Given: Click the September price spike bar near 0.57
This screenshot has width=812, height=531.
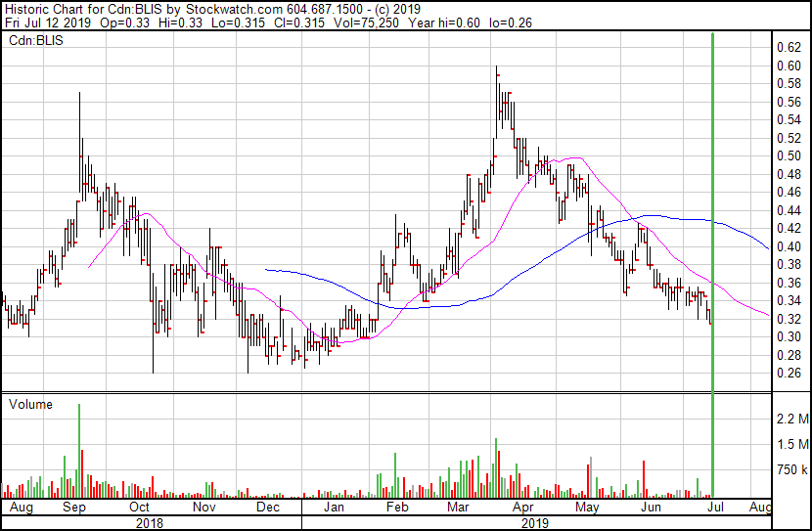Looking at the screenshot, I should [80, 143].
